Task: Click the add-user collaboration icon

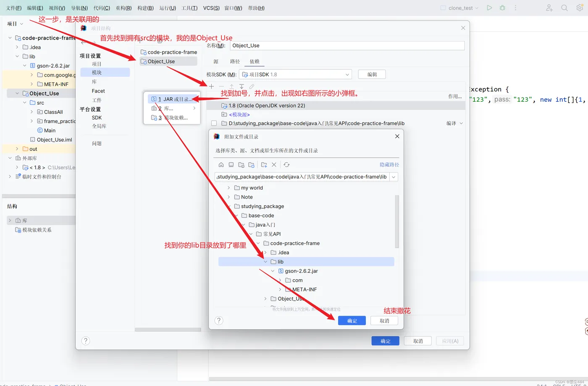Action: pyautogui.click(x=549, y=8)
